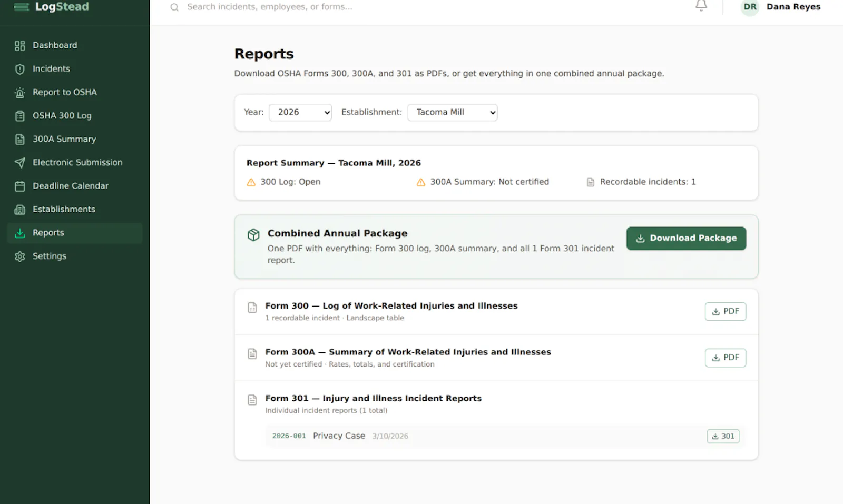The height and width of the screenshot is (504, 843).
Task: Download Form 300 PDF
Action: point(726,312)
